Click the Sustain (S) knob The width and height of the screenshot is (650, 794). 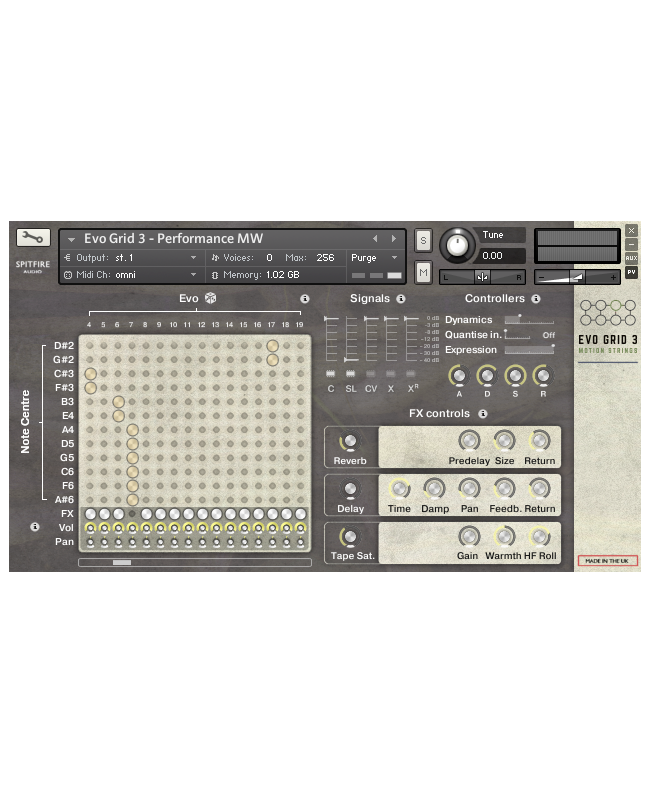[x=515, y=376]
